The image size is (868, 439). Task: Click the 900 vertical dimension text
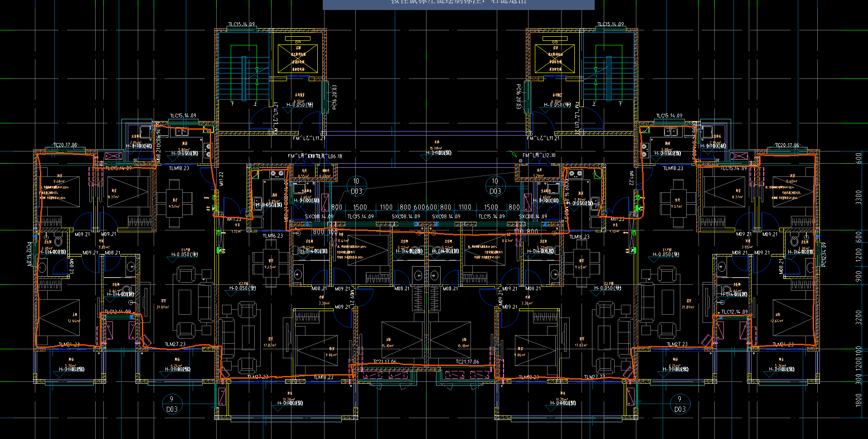(x=858, y=276)
